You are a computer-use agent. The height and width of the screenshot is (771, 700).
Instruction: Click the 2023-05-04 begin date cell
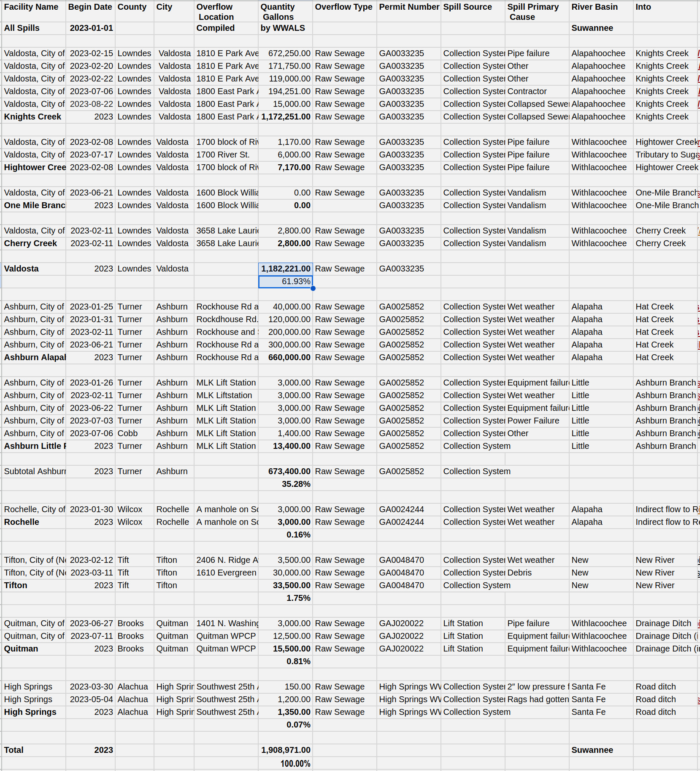(x=90, y=700)
